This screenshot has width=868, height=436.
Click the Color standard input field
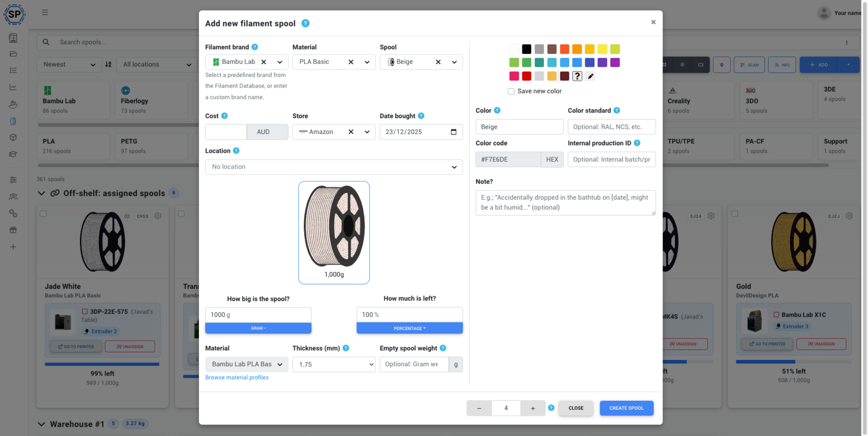[611, 127]
